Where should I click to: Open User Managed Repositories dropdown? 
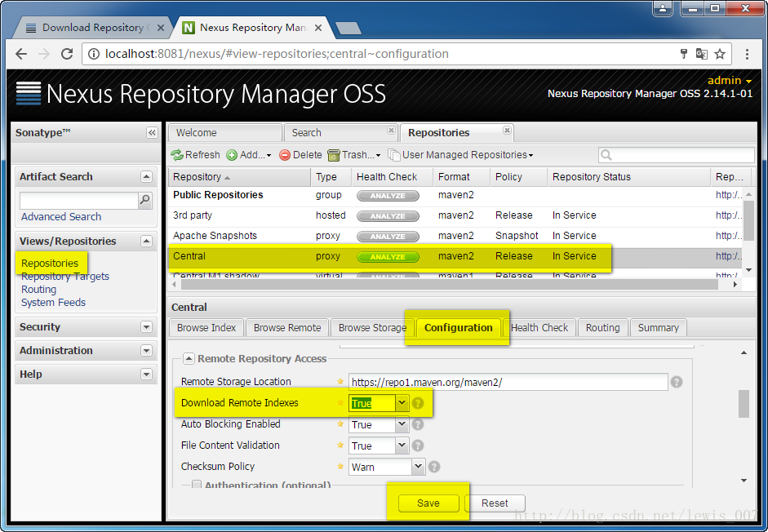(461, 155)
